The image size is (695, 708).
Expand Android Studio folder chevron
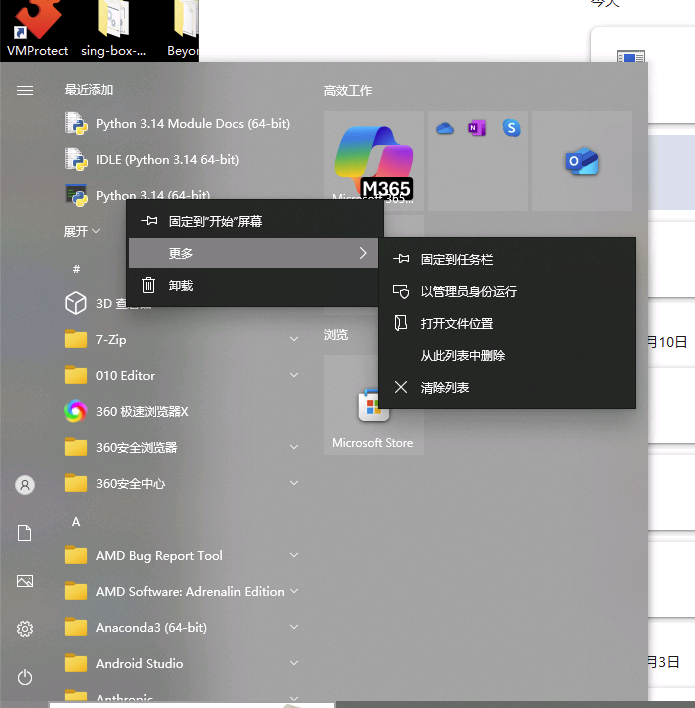[x=294, y=663]
